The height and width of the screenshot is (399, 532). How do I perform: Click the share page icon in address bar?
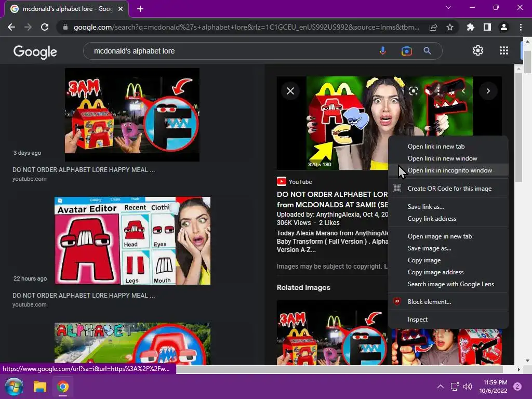tap(433, 27)
